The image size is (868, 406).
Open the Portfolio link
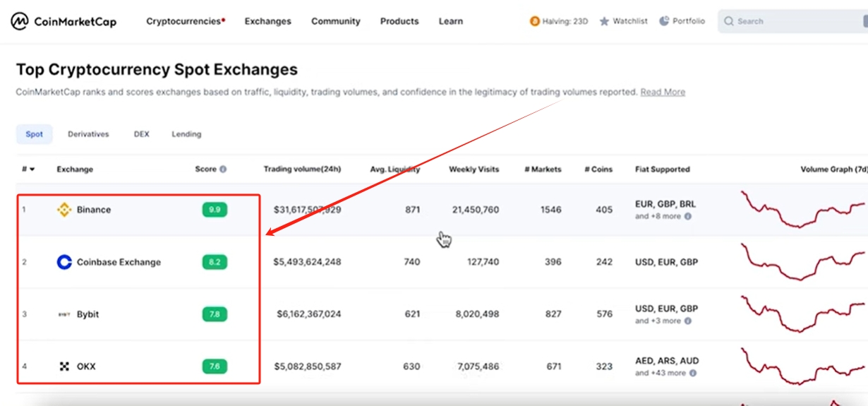[x=689, y=21]
